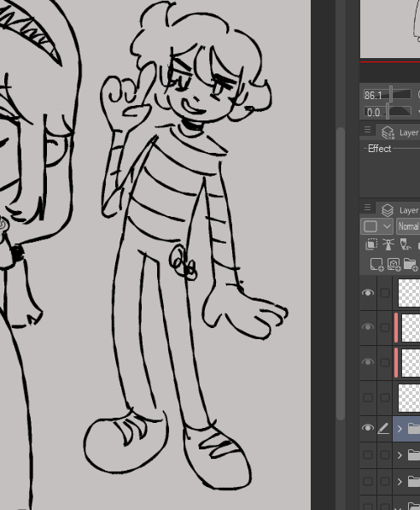Tick the selection checkbox of the second hidden folder
Viewport: 420px width, 510px height.
click(385, 481)
